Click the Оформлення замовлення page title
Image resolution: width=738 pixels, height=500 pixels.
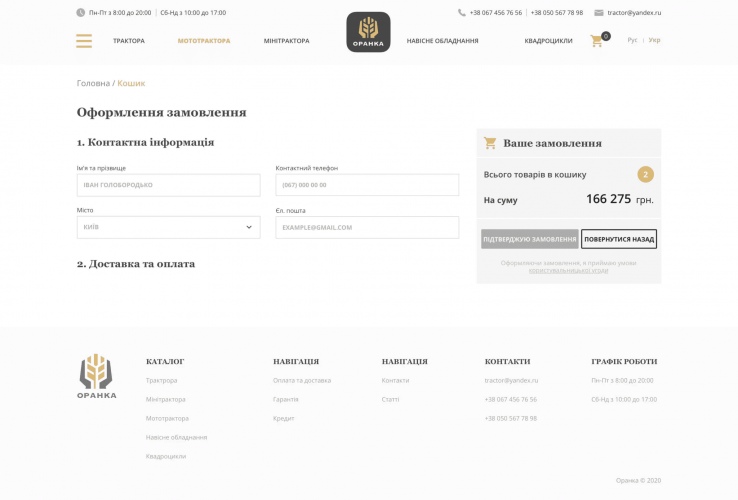(x=161, y=113)
